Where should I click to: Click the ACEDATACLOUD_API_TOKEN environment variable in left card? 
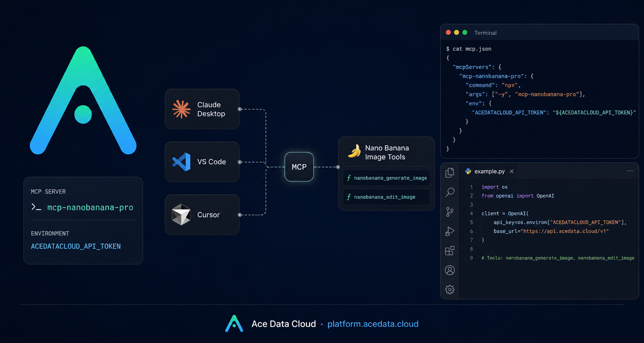click(76, 247)
